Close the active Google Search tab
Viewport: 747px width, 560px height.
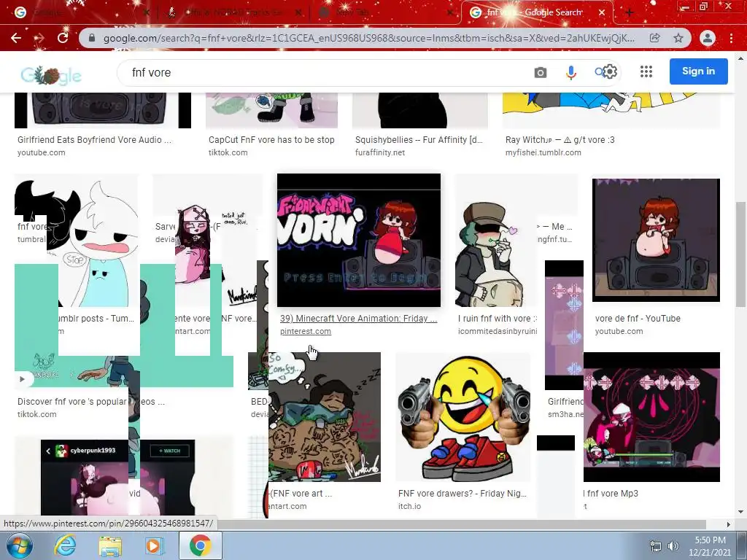(x=602, y=13)
